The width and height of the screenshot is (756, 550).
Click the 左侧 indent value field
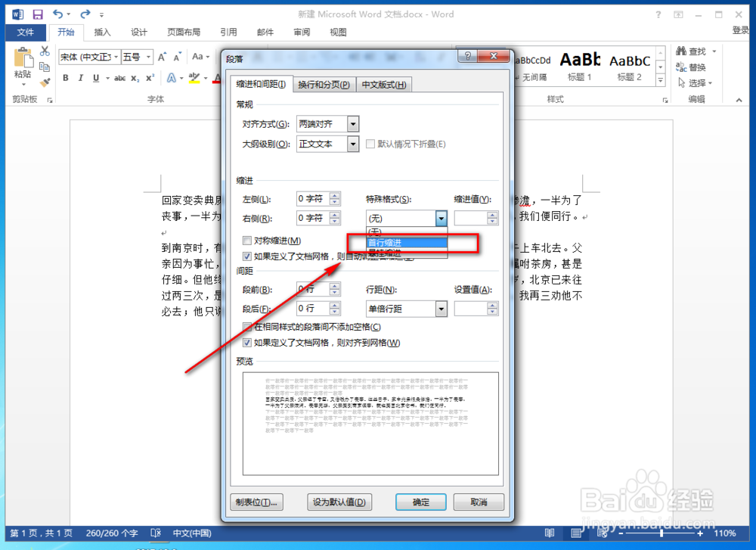[314, 199]
